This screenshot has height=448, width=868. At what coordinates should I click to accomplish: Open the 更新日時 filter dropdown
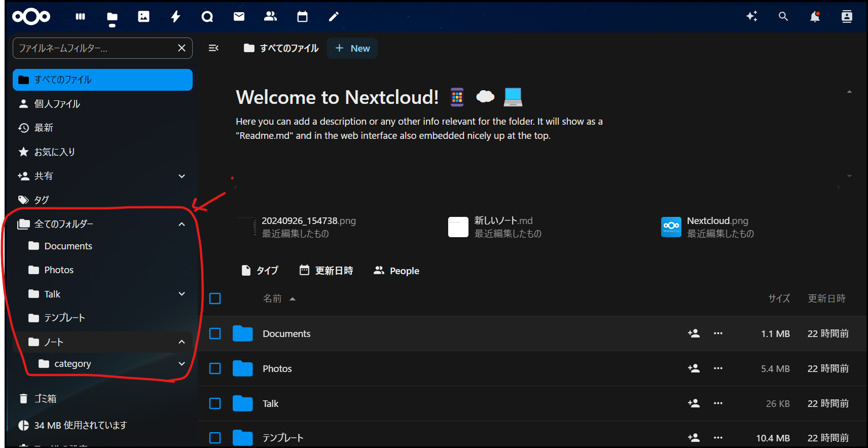click(326, 271)
